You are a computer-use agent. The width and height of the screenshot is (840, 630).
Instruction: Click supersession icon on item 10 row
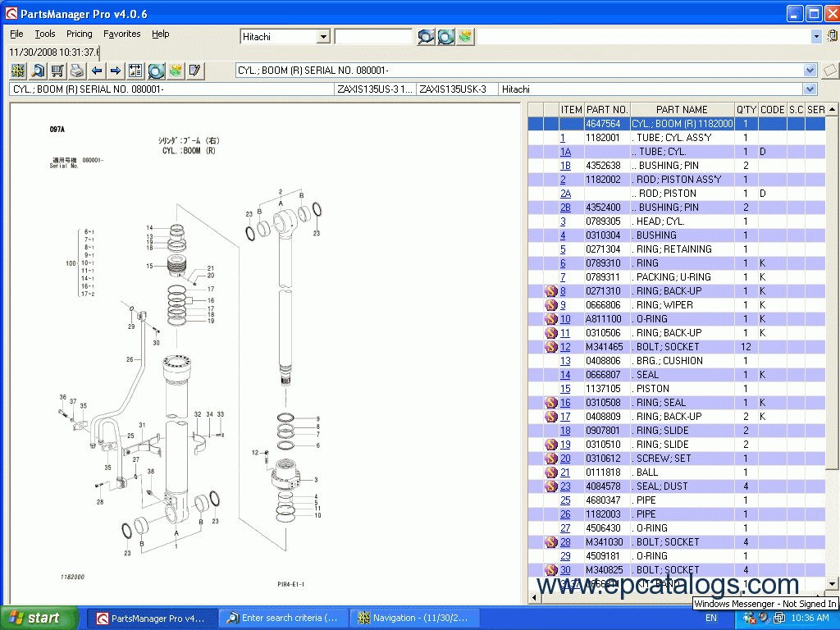551,319
